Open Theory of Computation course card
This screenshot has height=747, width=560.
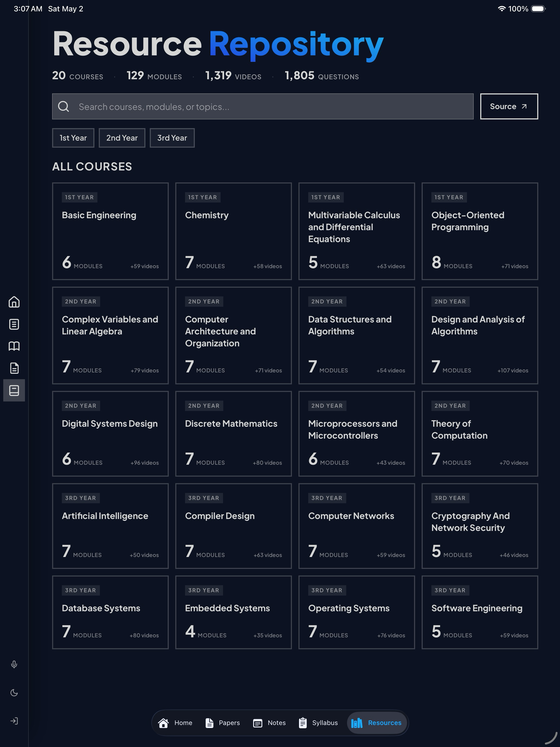tap(480, 433)
